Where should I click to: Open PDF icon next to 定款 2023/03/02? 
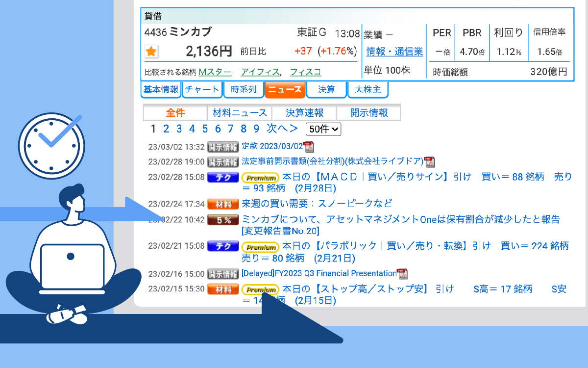point(308,147)
